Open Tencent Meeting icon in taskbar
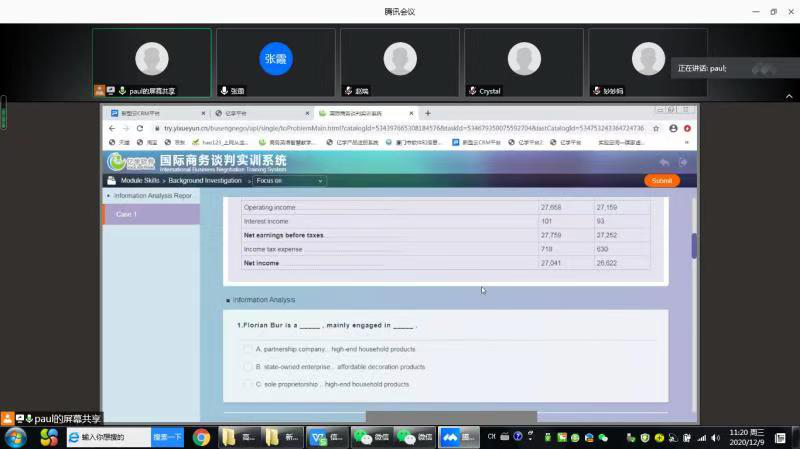This screenshot has height=449, width=800. (450, 437)
